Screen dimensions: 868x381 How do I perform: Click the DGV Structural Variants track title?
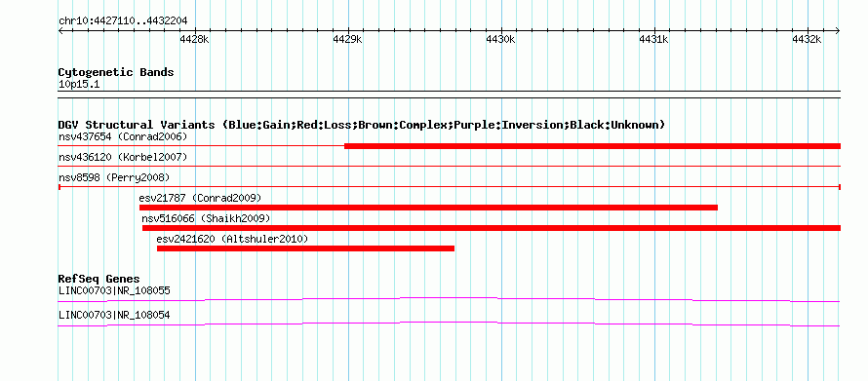coord(362,125)
